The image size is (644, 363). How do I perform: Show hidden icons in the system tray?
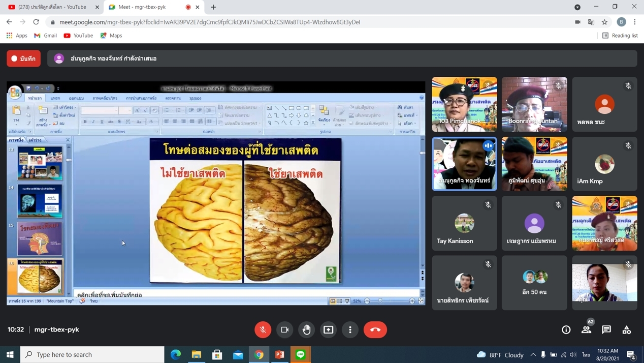pos(533,354)
